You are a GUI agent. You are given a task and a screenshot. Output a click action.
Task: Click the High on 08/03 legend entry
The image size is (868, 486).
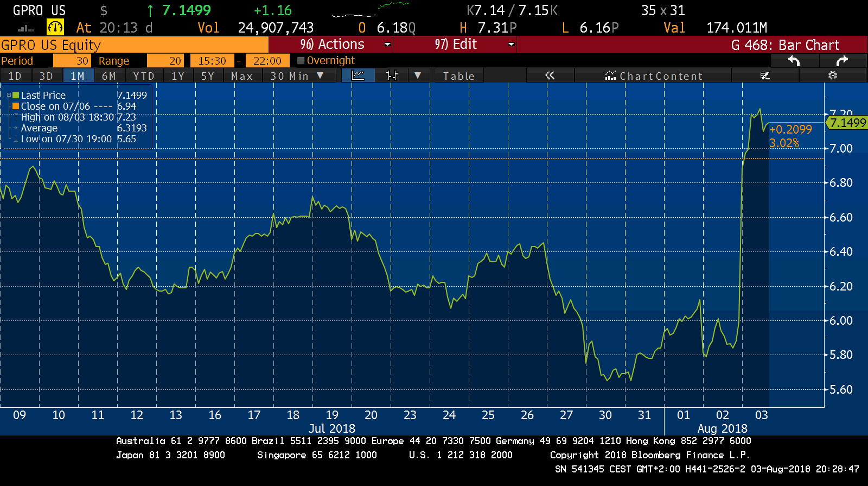coord(78,117)
